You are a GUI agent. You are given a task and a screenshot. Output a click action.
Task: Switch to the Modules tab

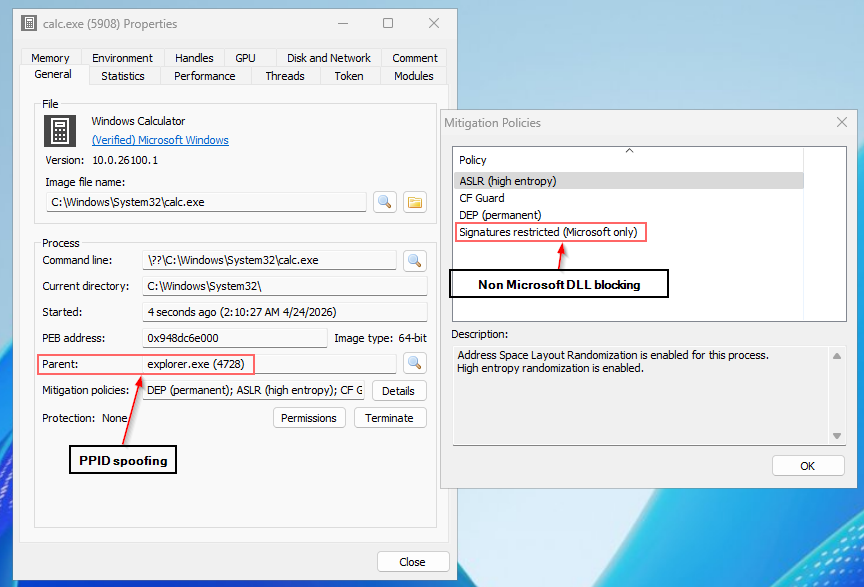[413, 76]
